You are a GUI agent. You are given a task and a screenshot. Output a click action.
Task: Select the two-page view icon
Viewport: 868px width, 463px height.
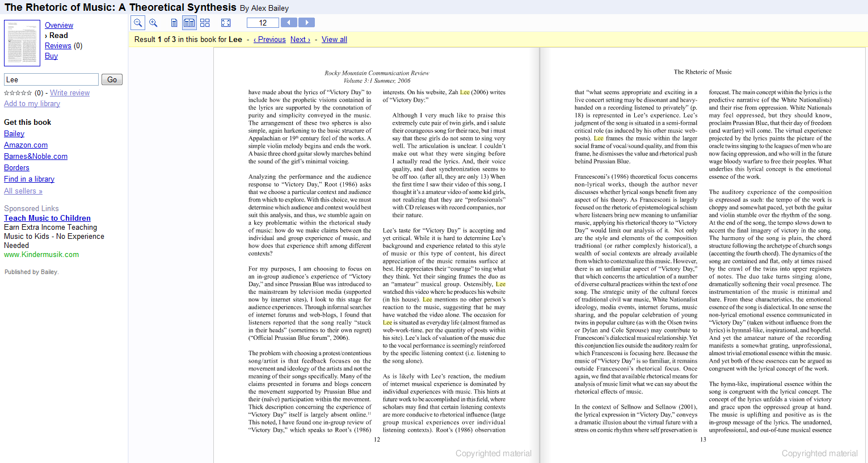(189, 23)
